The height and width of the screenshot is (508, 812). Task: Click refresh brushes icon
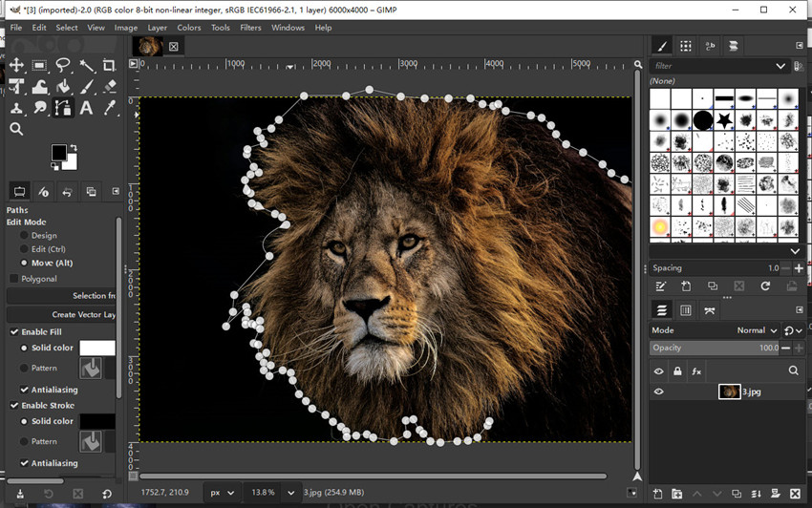pyautogui.click(x=765, y=286)
